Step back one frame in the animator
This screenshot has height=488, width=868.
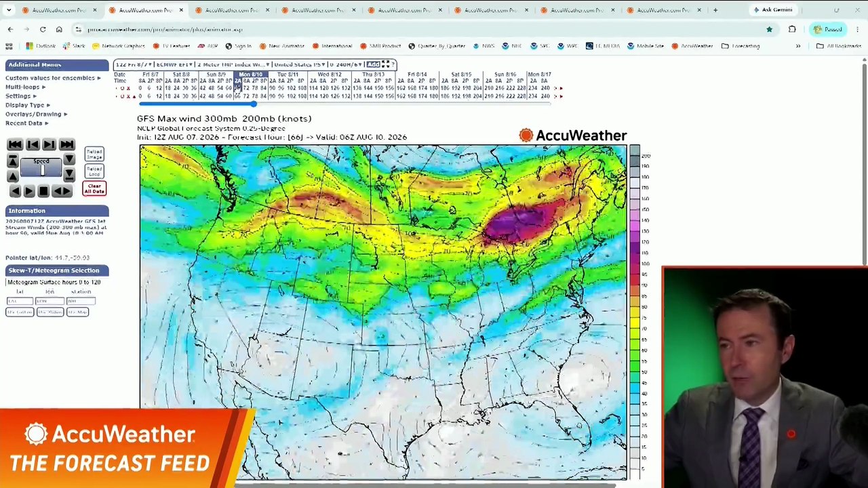(32, 144)
